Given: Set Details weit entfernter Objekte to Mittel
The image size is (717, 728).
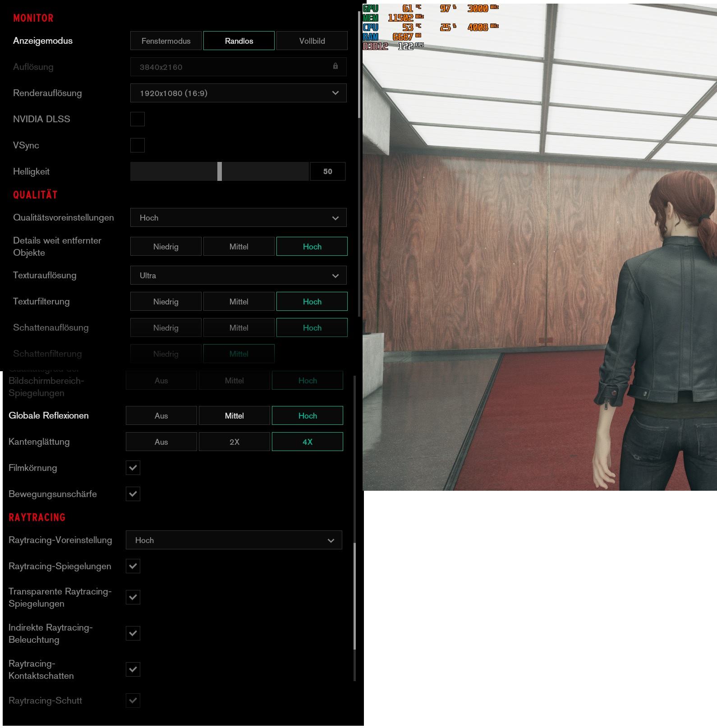Looking at the screenshot, I should [239, 246].
